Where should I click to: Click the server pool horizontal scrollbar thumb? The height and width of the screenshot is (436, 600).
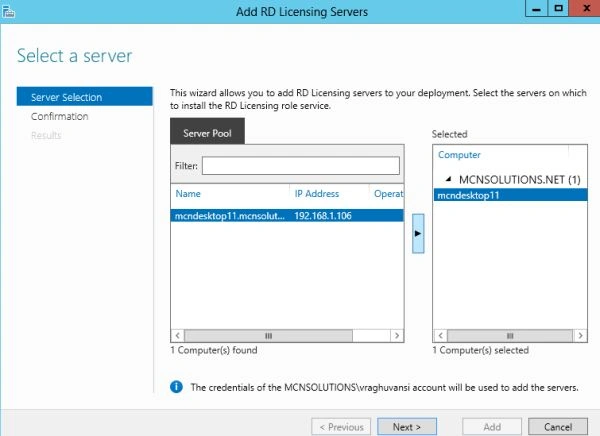click(268, 336)
